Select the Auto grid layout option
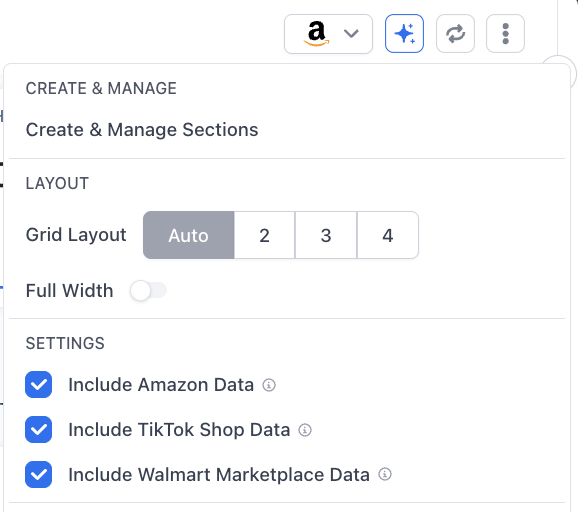 click(188, 235)
